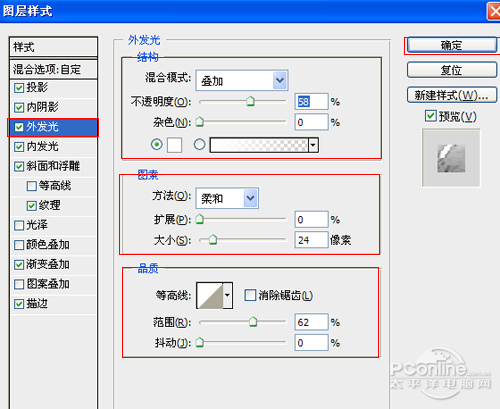This screenshot has height=409, width=500.
Task: Click the 范围 slider handle
Action: (253, 322)
